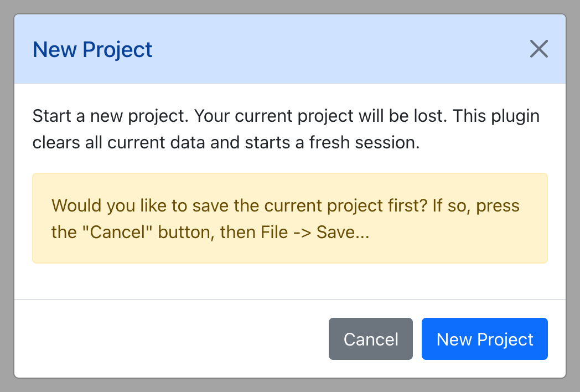
Task: Click the "Start a new project" paragraph
Action: tap(286, 129)
